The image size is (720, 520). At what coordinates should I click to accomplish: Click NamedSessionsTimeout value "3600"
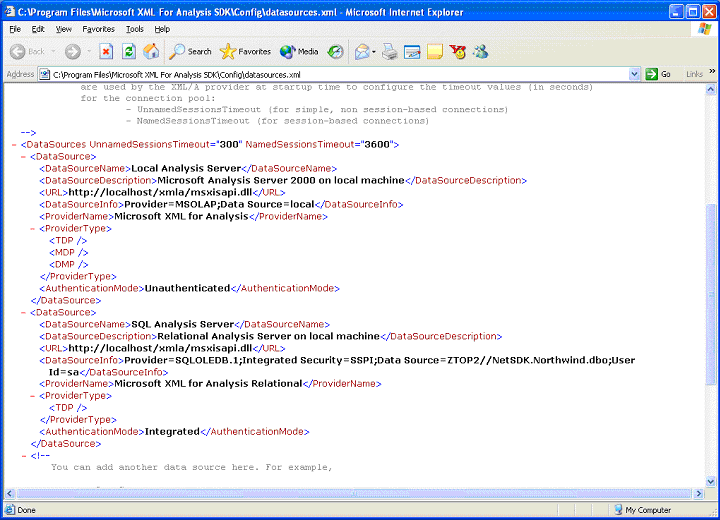coord(377,145)
